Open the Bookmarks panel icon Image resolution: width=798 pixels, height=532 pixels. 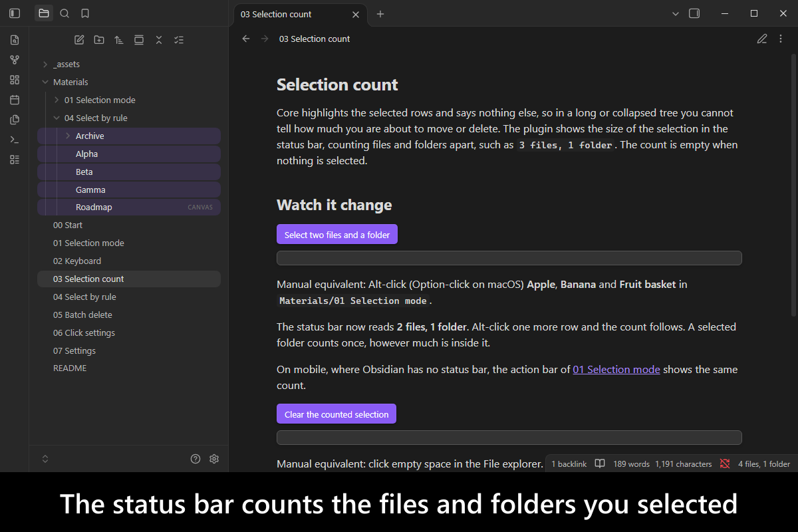(x=85, y=13)
